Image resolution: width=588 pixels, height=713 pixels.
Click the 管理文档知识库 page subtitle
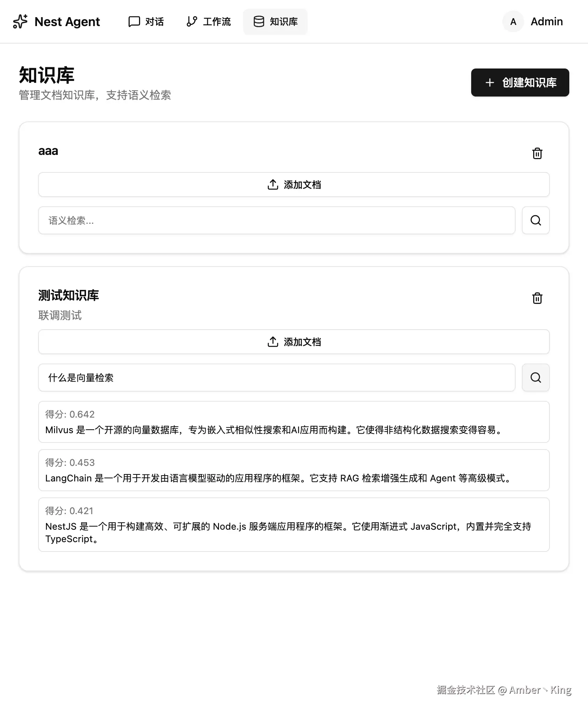(95, 95)
